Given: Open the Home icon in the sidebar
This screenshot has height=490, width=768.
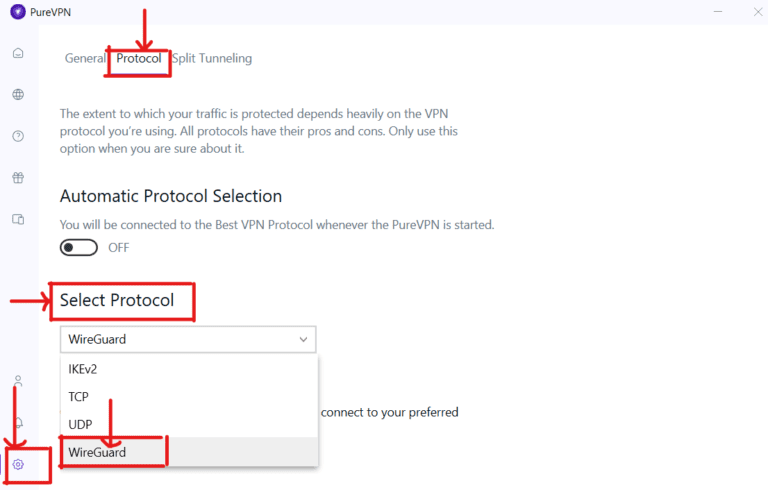Looking at the screenshot, I should tap(18, 53).
